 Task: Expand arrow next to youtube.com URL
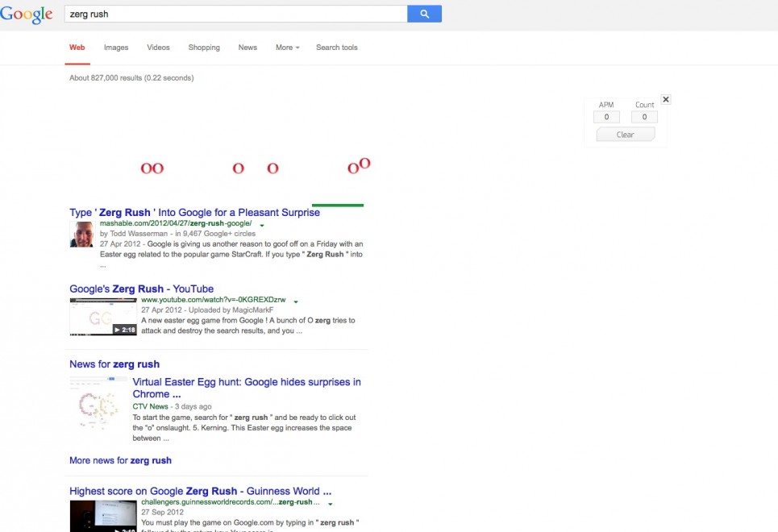click(x=296, y=301)
